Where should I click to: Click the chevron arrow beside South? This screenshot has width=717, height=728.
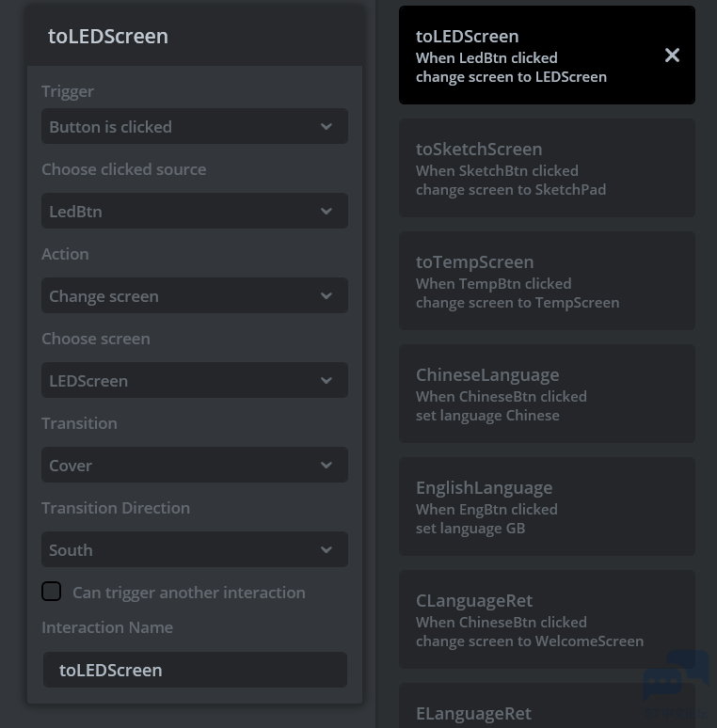[x=327, y=550]
